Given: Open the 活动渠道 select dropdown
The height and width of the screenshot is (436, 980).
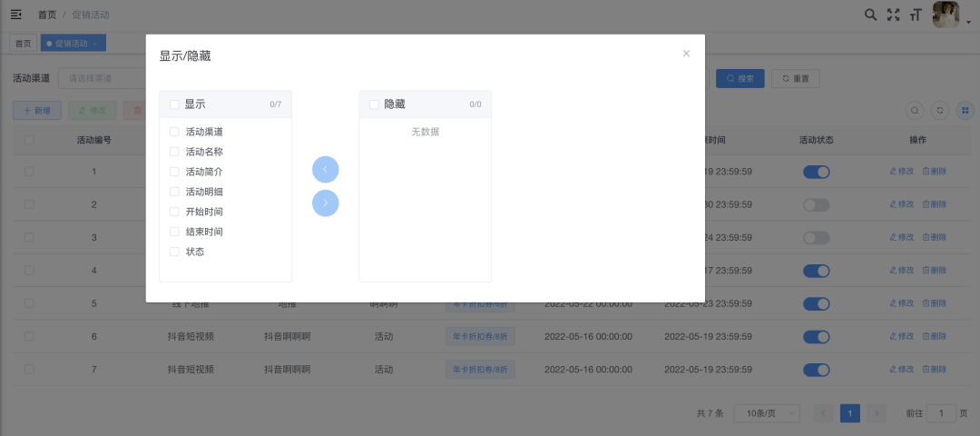Looking at the screenshot, I should tap(102, 78).
